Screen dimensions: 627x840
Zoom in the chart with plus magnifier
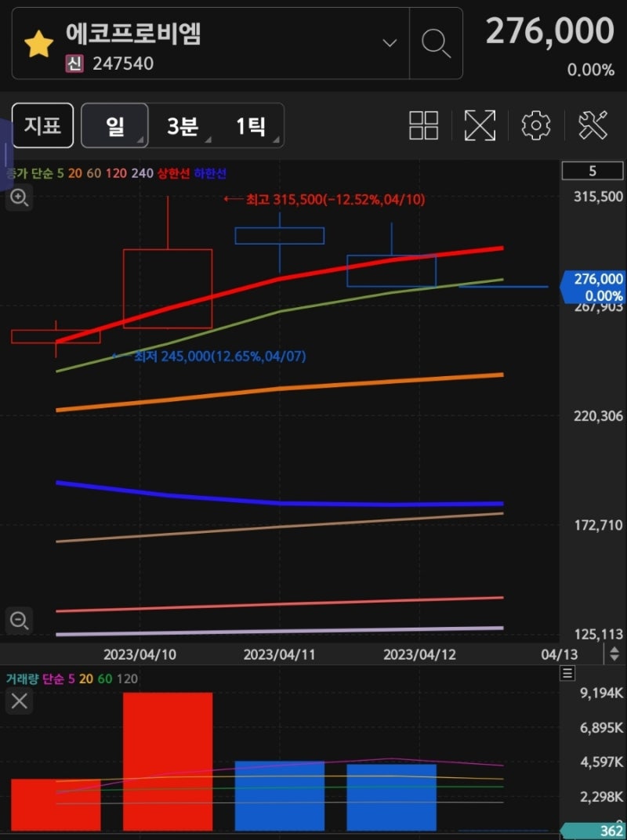click(x=20, y=197)
